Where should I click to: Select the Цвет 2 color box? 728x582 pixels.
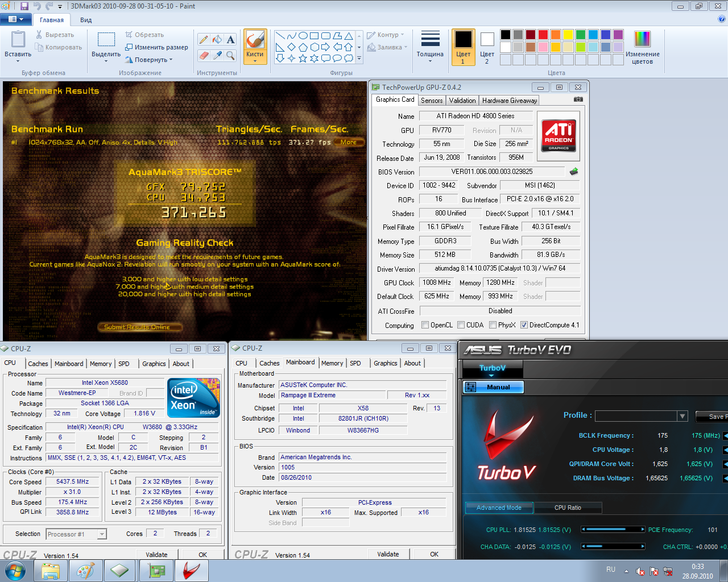(x=487, y=47)
